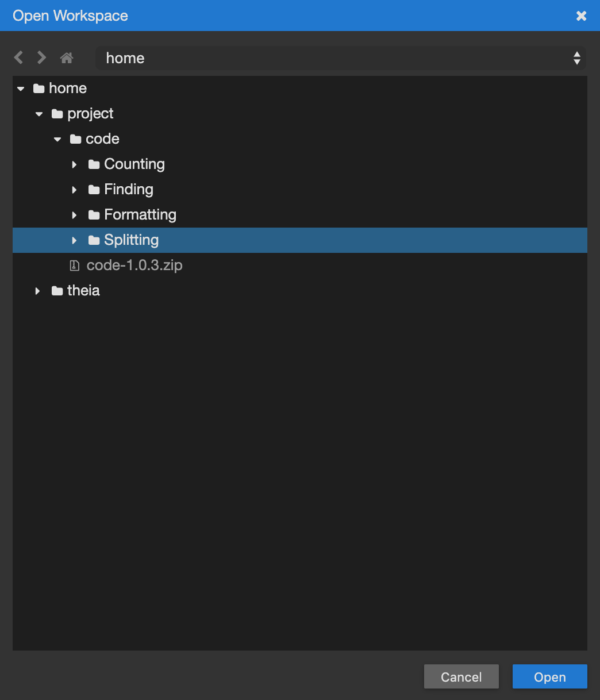Click the forward navigation arrow icon
Image resolution: width=600 pixels, height=700 pixels.
41,57
